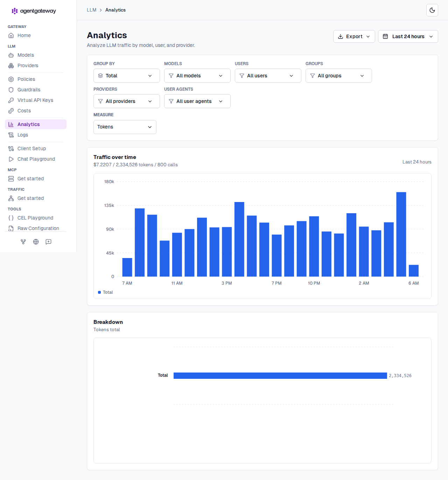Viewport: 448px width, 480px height.
Task: Click the globe icon in sidebar footer
Action: [36, 242]
